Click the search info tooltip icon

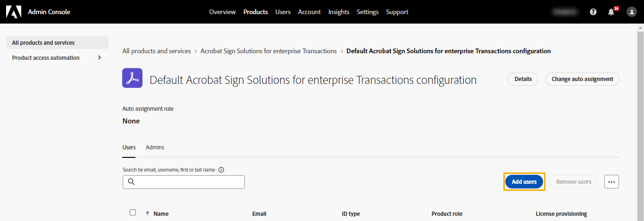(x=221, y=170)
